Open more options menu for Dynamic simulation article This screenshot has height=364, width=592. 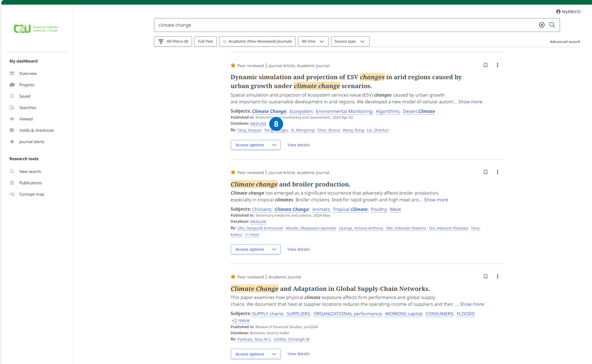(497, 65)
